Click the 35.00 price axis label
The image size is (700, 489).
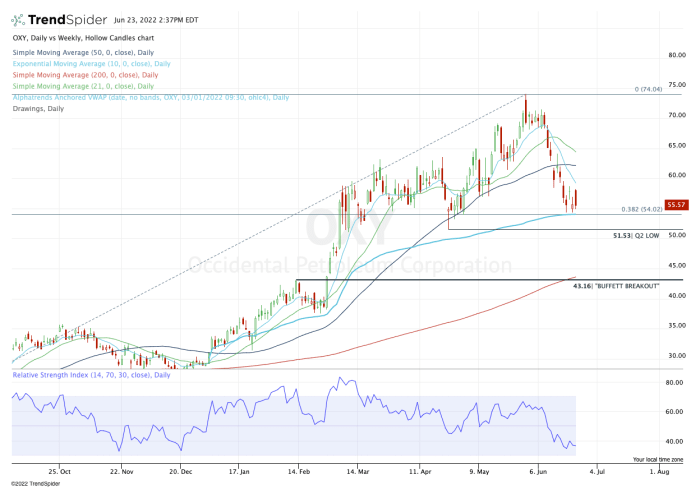[x=677, y=326]
